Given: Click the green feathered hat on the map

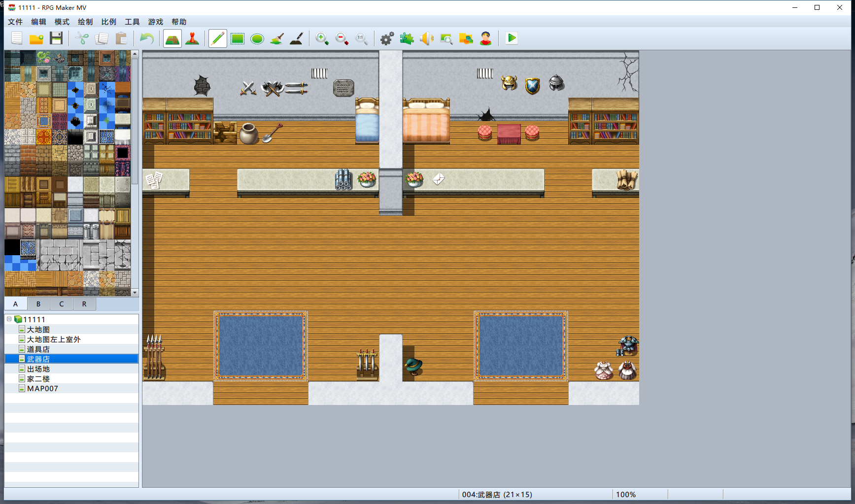Looking at the screenshot, I should (414, 367).
